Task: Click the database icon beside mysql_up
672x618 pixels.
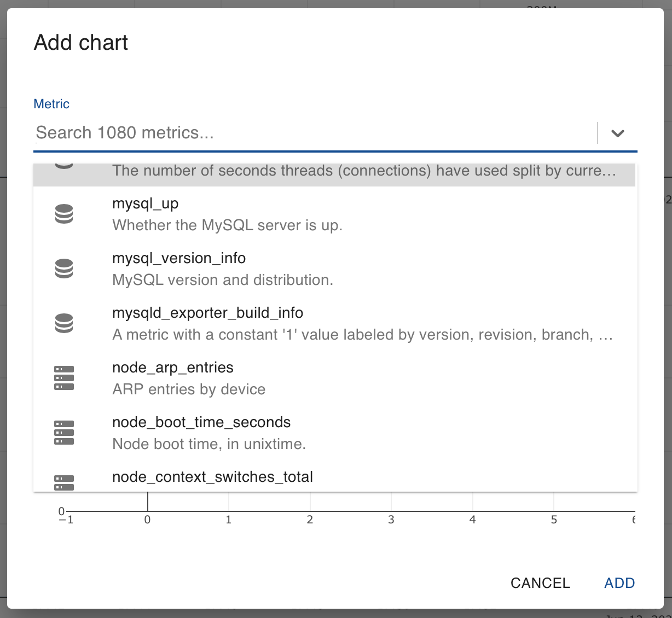Action: point(64,214)
